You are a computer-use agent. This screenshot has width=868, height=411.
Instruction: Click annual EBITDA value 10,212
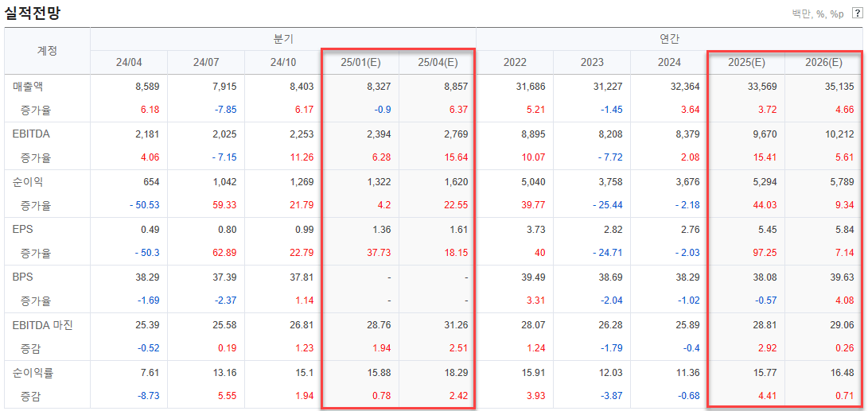(x=840, y=134)
